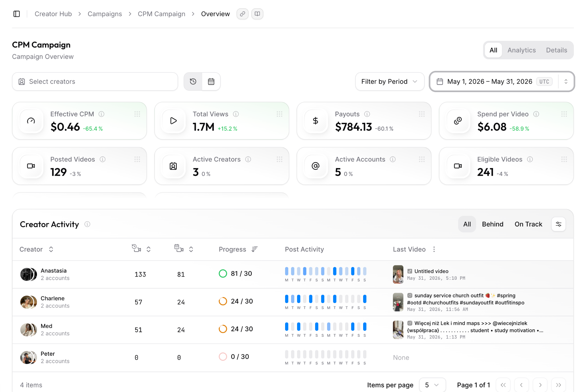Open Anastasia's Untitled video thumbnail
Image resolution: width=581 pixels, height=392 pixels.
(398, 274)
